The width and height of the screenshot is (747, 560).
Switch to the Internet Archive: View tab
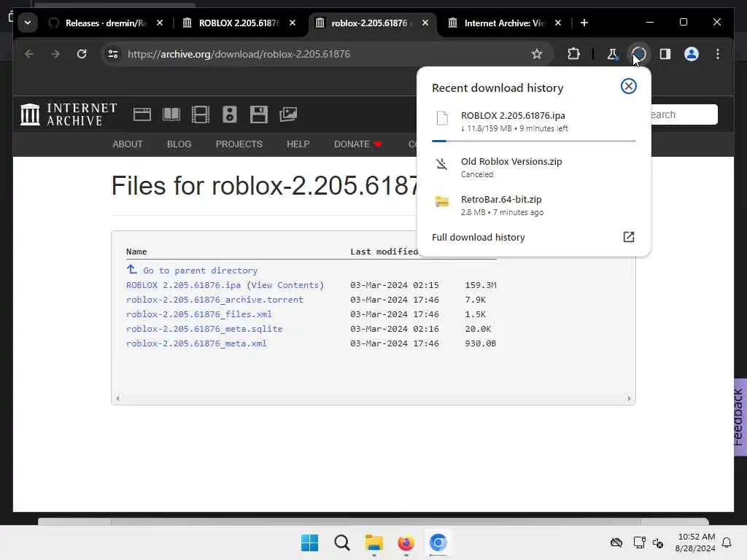(x=503, y=23)
